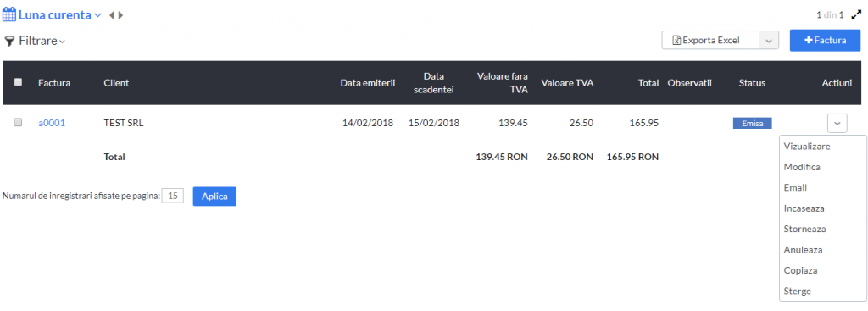Open the Exporta Excel dropdown arrow

768,41
